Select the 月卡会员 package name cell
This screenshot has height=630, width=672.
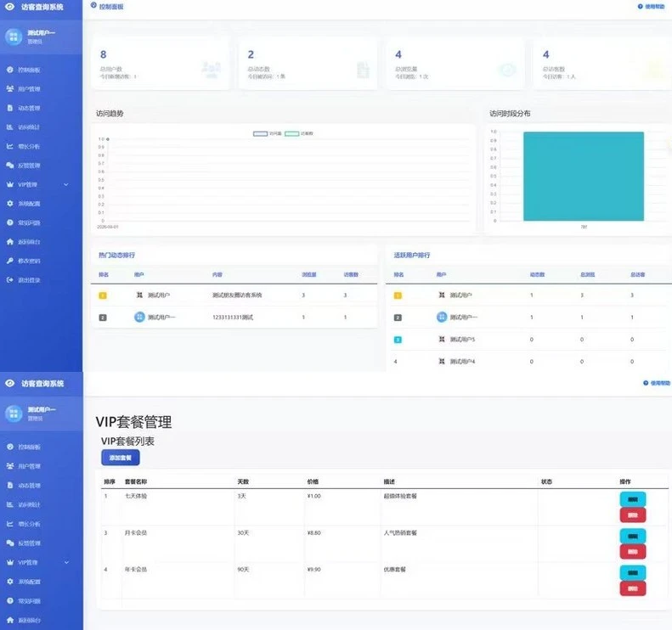(x=136, y=532)
